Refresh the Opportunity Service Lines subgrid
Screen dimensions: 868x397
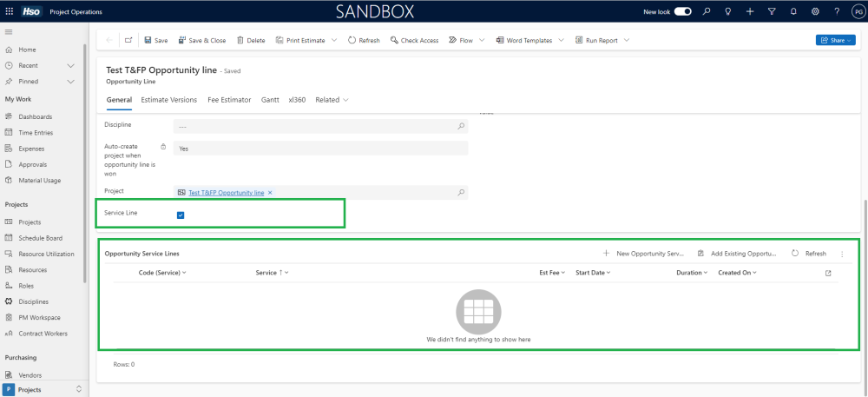tap(808, 254)
